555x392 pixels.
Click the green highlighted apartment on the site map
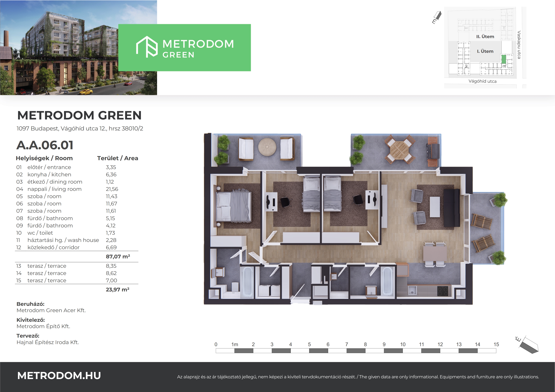coord(504,59)
